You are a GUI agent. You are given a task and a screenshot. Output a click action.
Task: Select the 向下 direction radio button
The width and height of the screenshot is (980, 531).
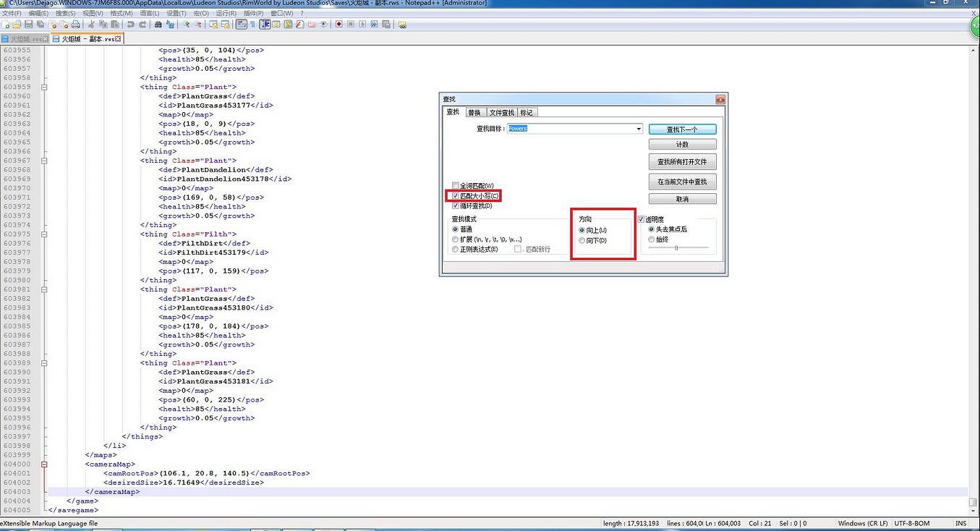[x=582, y=240]
